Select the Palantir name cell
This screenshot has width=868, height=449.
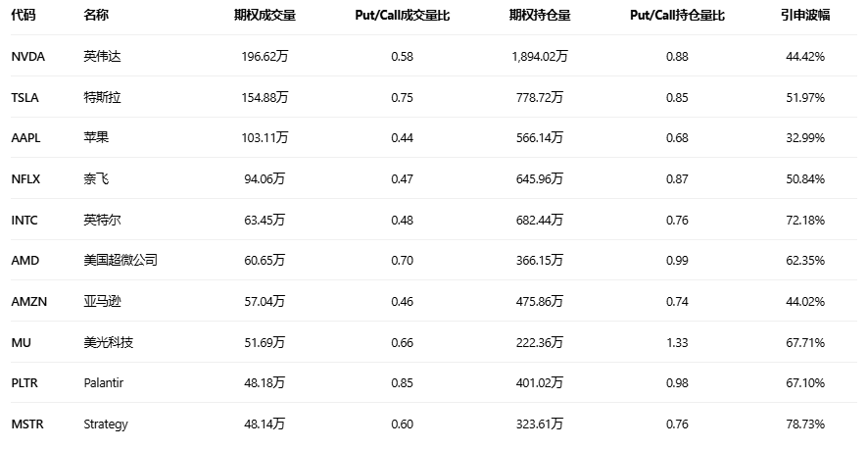(104, 383)
